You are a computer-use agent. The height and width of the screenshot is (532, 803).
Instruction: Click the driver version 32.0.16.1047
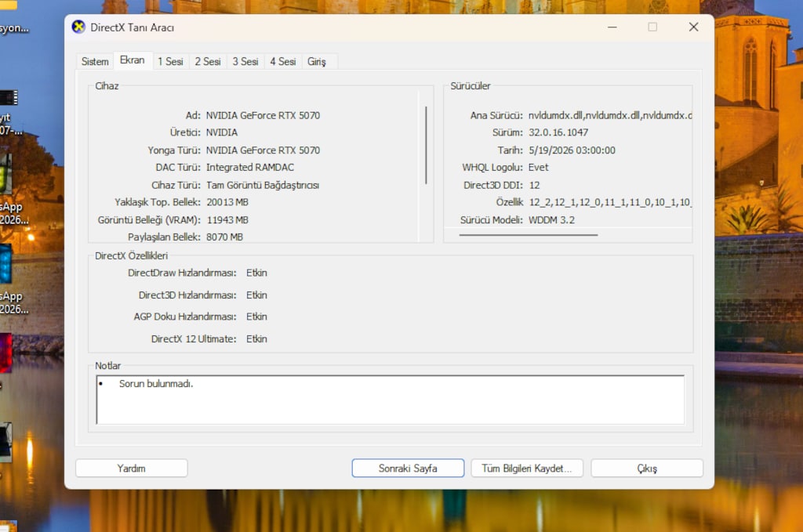pyautogui.click(x=558, y=132)
